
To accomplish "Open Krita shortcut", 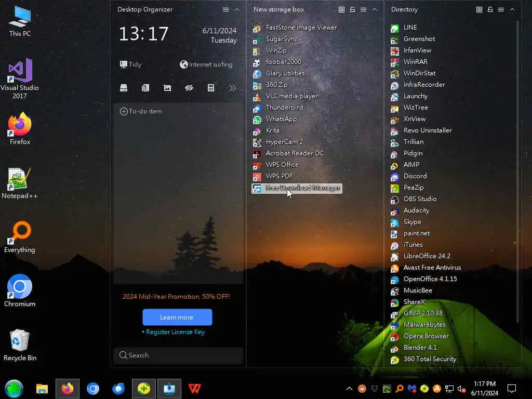I will [x=267, y=130].
